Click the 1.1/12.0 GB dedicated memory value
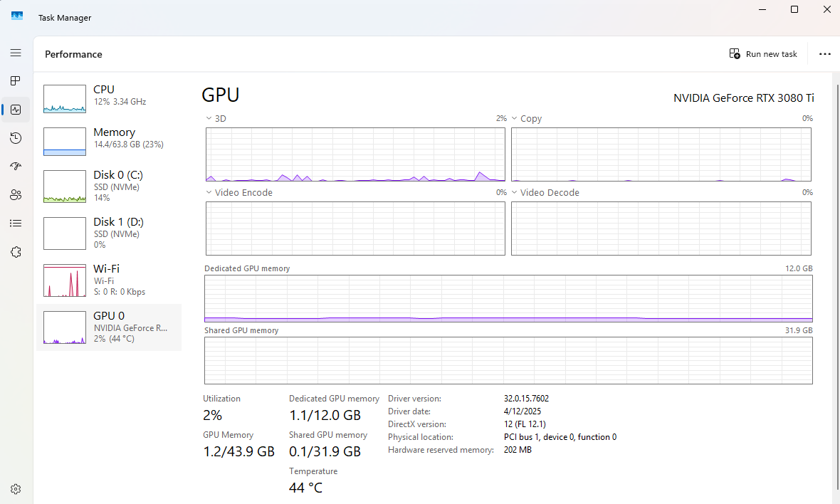 pyautogui.click(x=325, y=415)
